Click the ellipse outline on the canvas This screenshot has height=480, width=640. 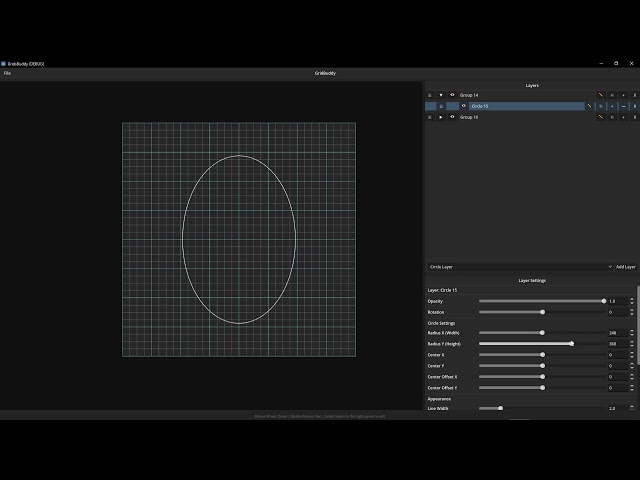(x=239, y=156)
